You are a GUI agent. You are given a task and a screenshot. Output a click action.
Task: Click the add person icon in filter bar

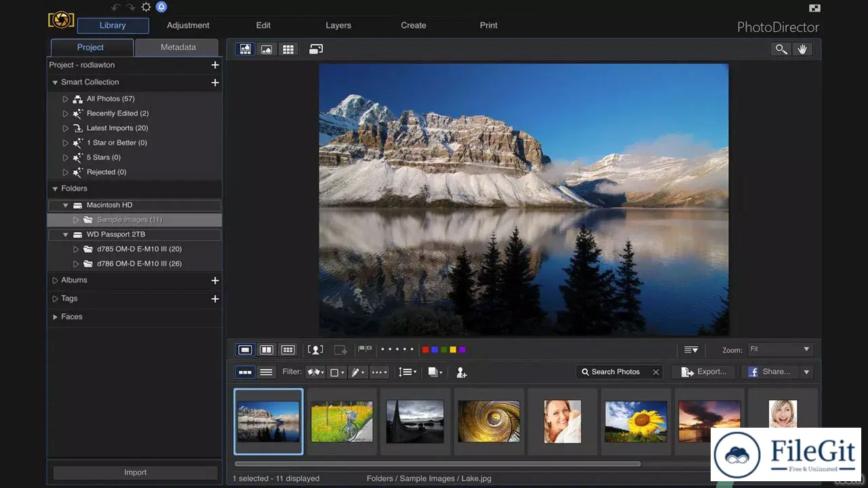[x=461, y=372]
